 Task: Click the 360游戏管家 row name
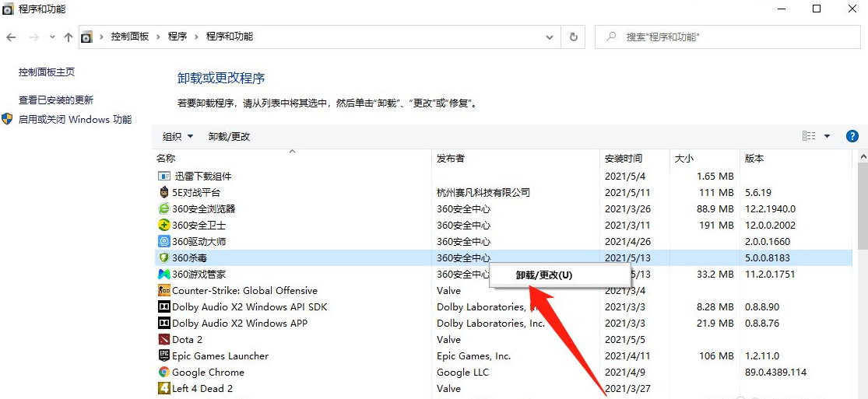click(x=199, y=274)
